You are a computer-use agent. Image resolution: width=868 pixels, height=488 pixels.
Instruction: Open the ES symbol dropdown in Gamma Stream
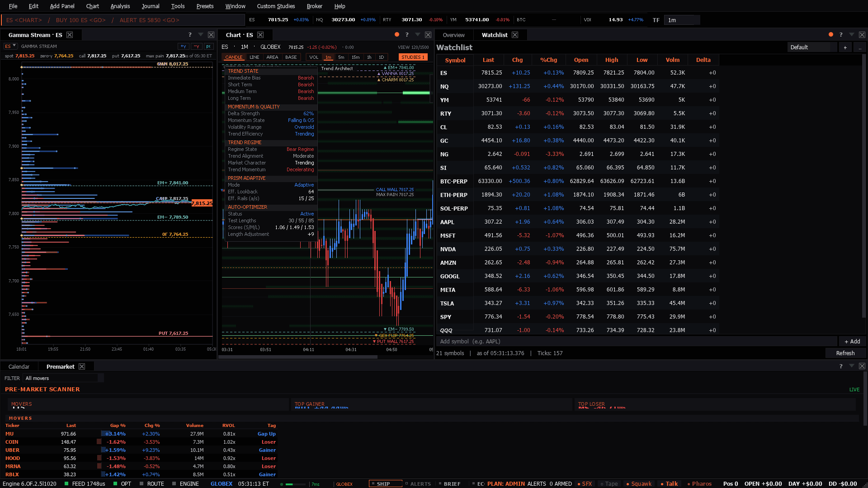[x=10, y=46]
